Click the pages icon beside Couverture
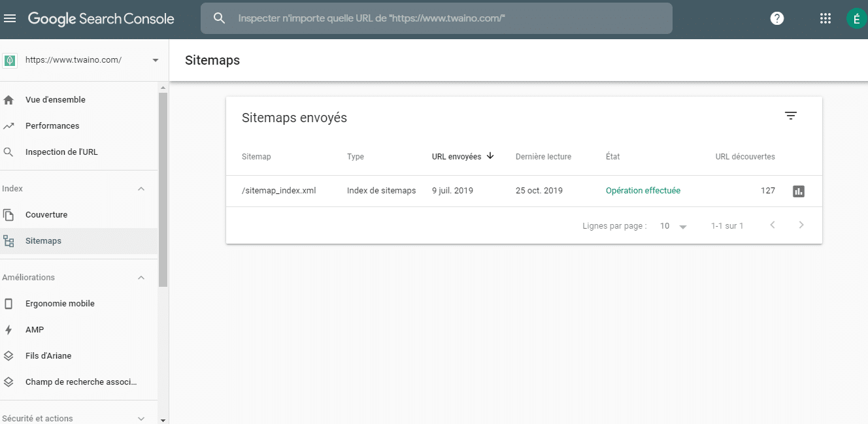The image size is (868, 424). click(8, 215)
